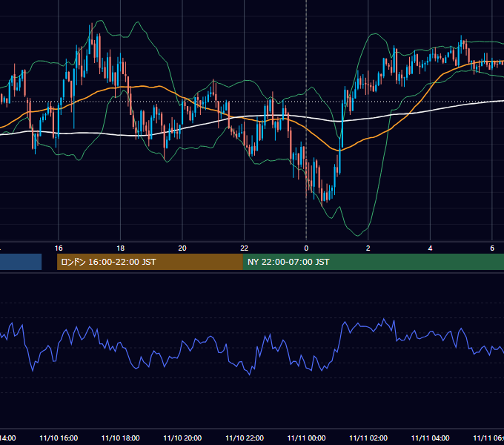Click the 11/10 18:00 date label
This screenshot has height=445, width=504.
pos(121,438)
